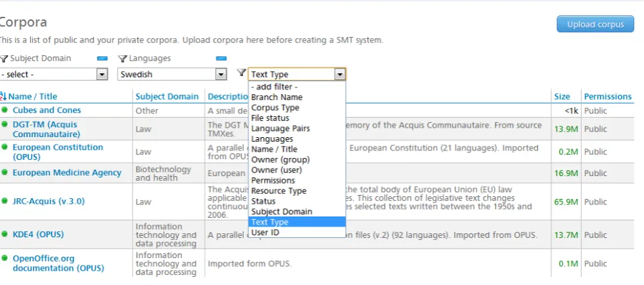The width and height of the screenshot is (644, 285).
Task: Select Status filter option
Action: 297,201
